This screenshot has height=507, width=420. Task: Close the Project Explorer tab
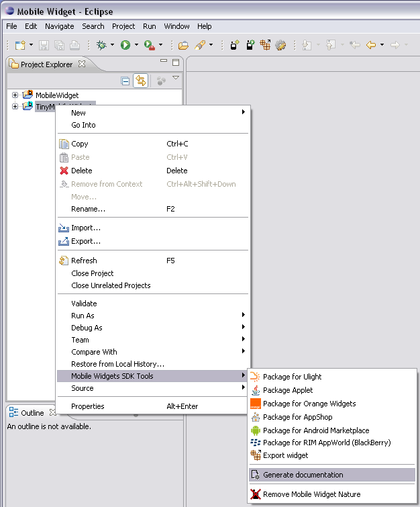[x=82, y=64]
